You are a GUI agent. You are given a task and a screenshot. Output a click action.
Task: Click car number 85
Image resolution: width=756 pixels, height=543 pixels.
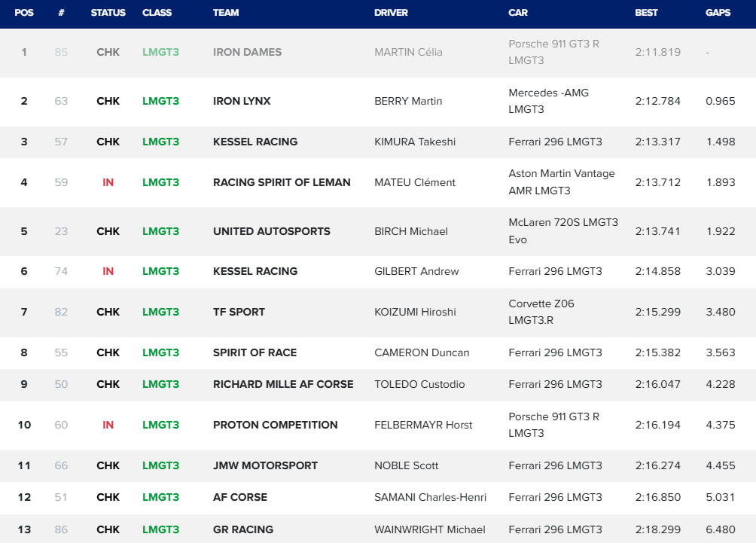pyautogui.click(x=61, y=52)
